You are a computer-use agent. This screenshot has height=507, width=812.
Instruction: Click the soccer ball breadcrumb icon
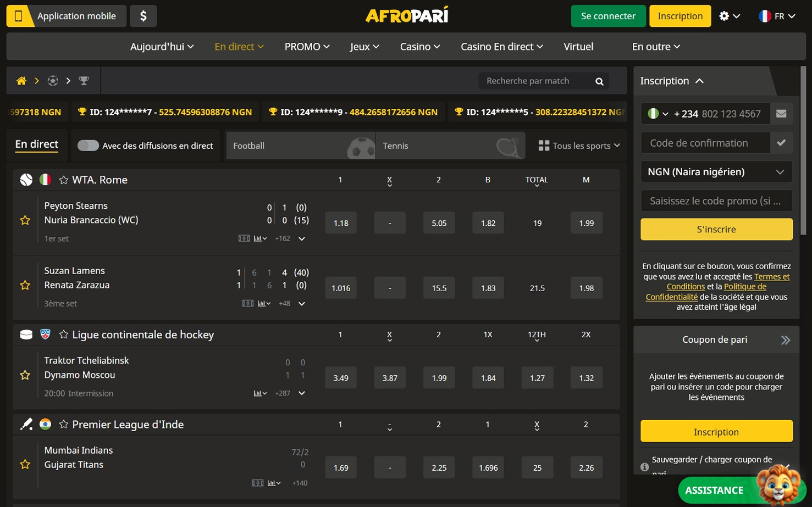53,81
